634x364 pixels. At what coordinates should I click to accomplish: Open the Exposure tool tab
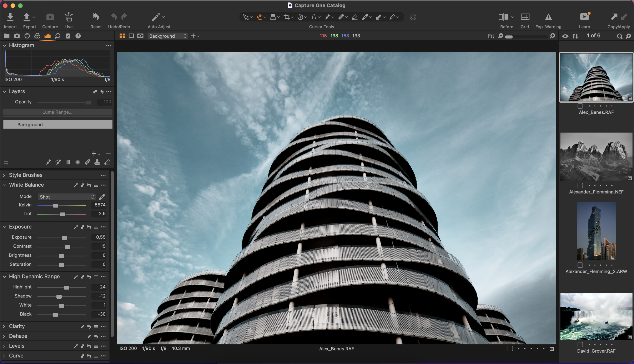47,36
